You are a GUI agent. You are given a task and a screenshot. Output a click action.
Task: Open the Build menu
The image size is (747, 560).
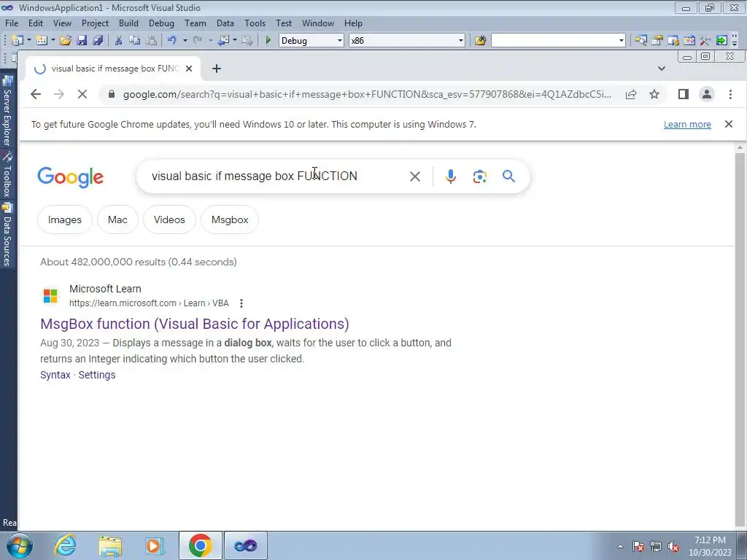pyautogui.click(x=128, y=23)
